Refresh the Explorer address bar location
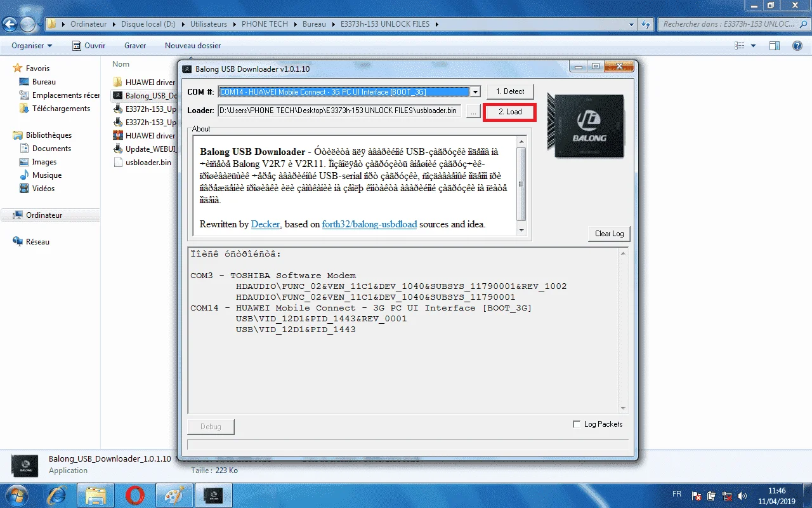812x508 pixels. click(646, 24)
